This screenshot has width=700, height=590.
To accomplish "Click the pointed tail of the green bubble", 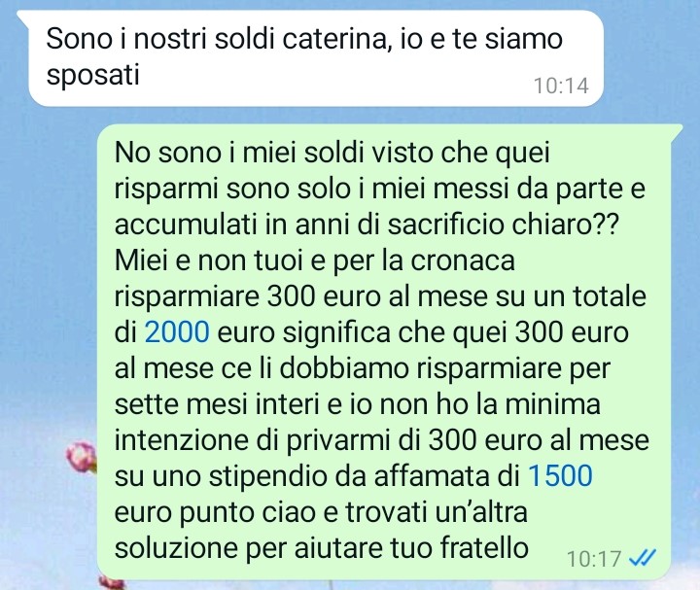I will coord(676,132).
